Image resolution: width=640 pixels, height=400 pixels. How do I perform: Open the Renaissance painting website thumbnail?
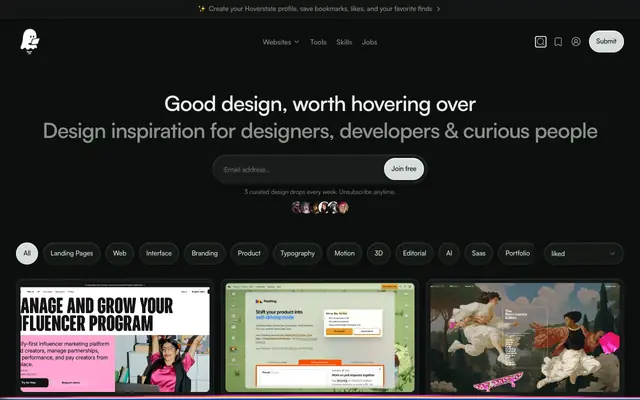525,338
